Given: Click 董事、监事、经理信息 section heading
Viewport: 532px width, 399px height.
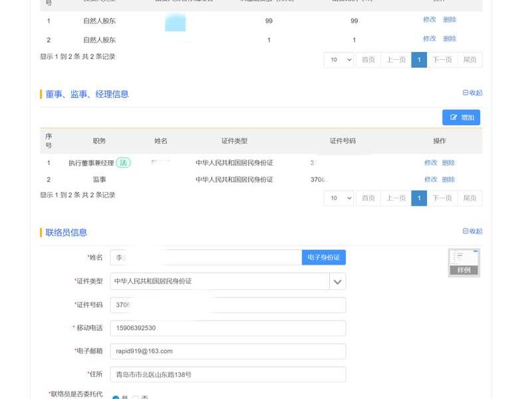Looking at the screenshot, I should coord(87,94).
